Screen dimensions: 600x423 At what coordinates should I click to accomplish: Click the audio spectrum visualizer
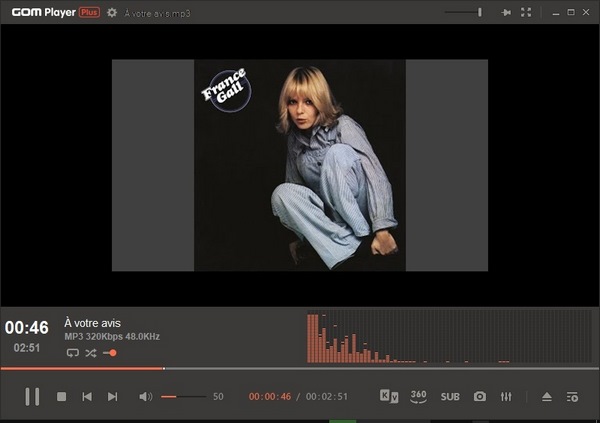click(x=450, y=336)
